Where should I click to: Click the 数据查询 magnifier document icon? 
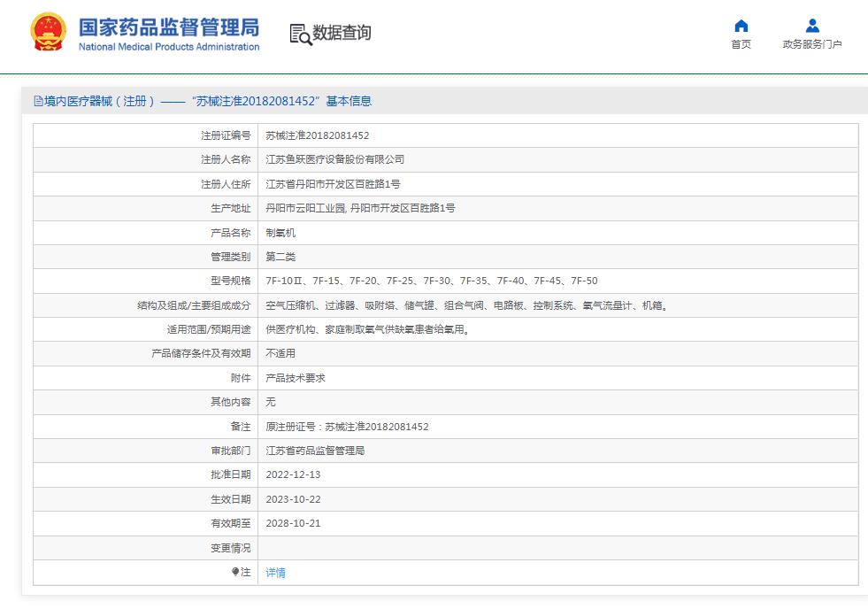coord(301,34)
